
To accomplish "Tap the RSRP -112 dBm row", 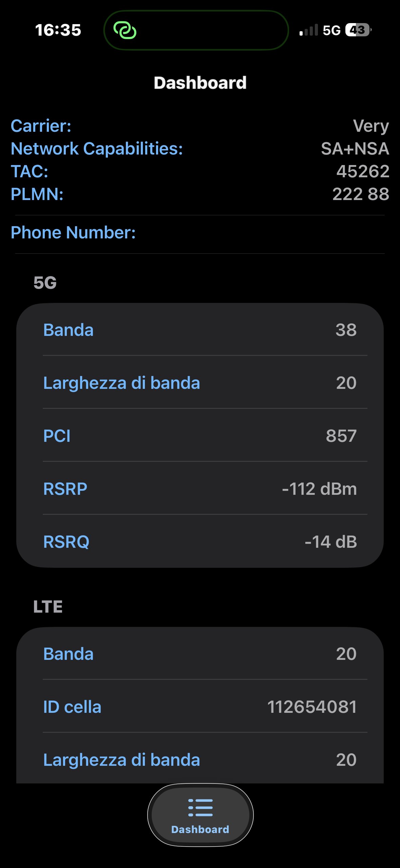I will pyautogui.click(x=200, y=489).
